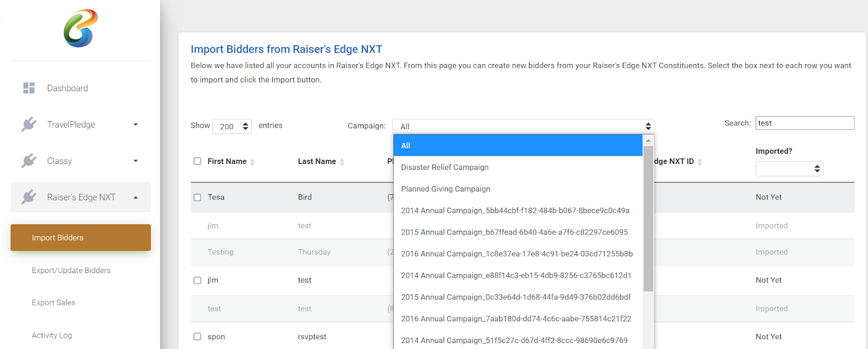Image resolution: width=868 pixels, height=349 pixels.
Task: Click the Last Name column header
Action: click(x=317, y=161)
